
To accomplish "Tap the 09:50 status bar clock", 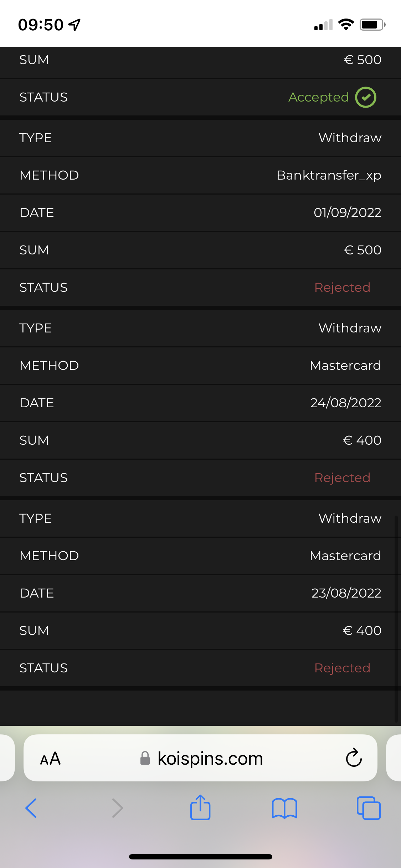I will 41,25.
